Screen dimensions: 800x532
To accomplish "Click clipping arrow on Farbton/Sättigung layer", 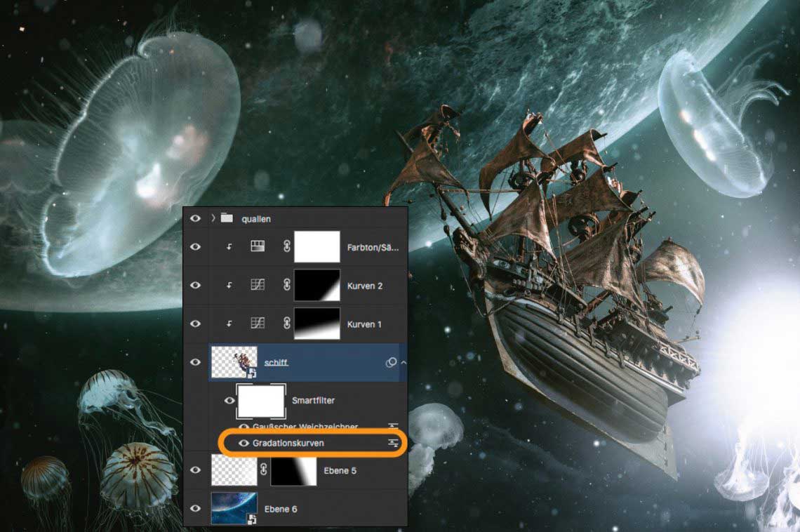I will tap(229, 247).
